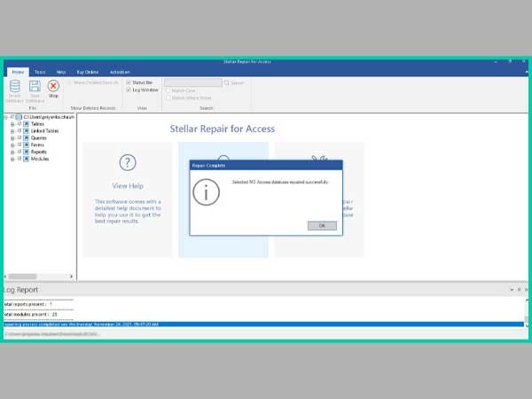The height and width of the screenshot is (399, 532).
Task: Click the Save Database icon
Action: click(35, 86)
